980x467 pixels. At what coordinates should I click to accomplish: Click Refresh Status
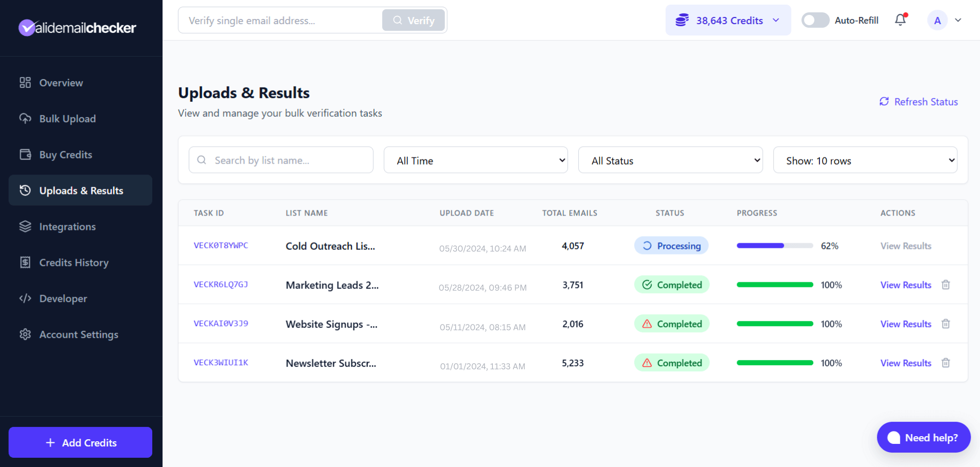[x=919, y=101]
